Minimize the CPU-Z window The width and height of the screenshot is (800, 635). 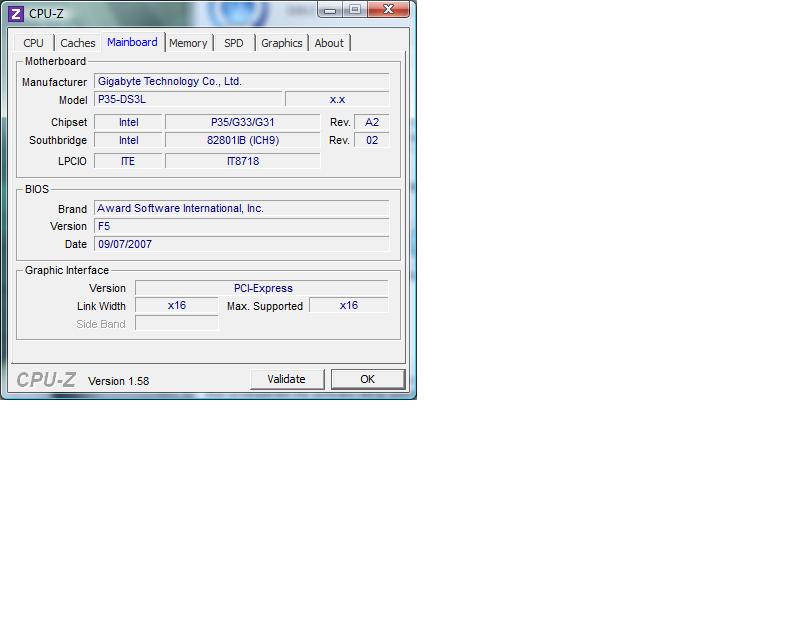click(x=332, y=10)
